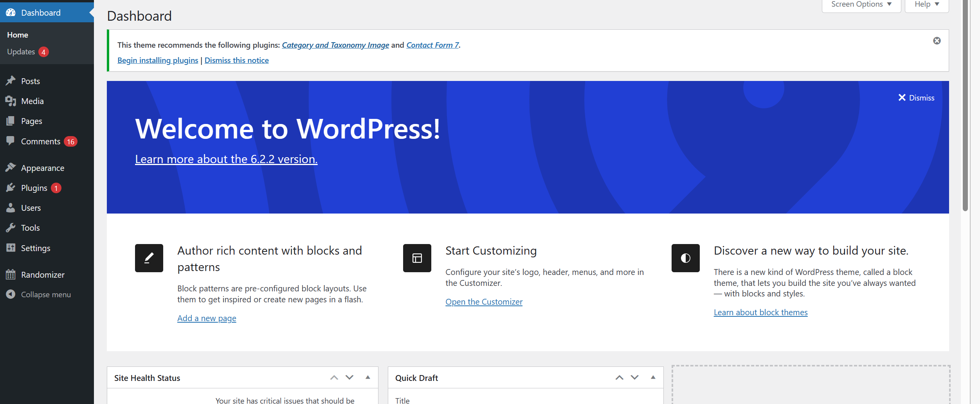Dismiss the plugin recommendation notice with X
This screenshot has height=404, width=980.
point(937,41)
